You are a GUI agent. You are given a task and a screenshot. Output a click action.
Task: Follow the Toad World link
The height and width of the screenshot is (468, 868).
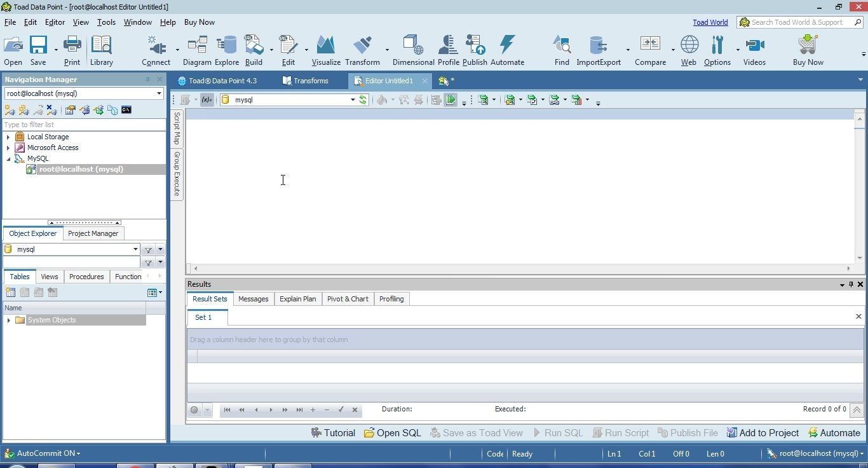click(x=710, y=22)
